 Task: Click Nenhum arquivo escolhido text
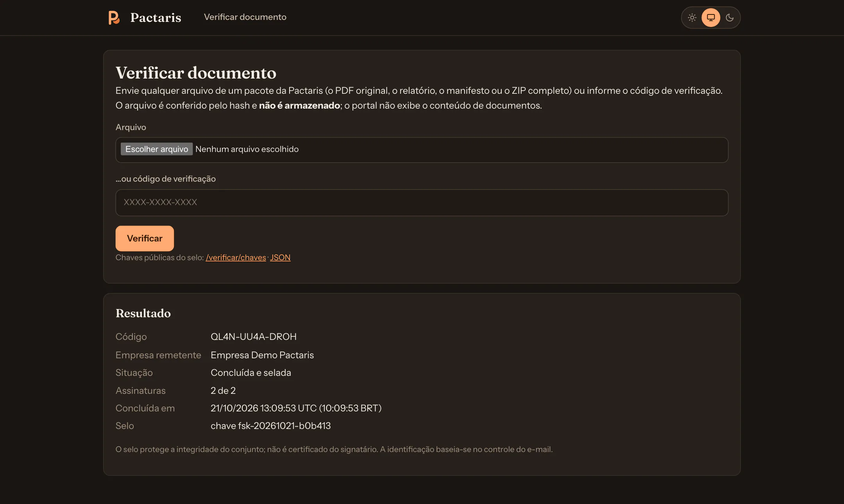[247, 149]
